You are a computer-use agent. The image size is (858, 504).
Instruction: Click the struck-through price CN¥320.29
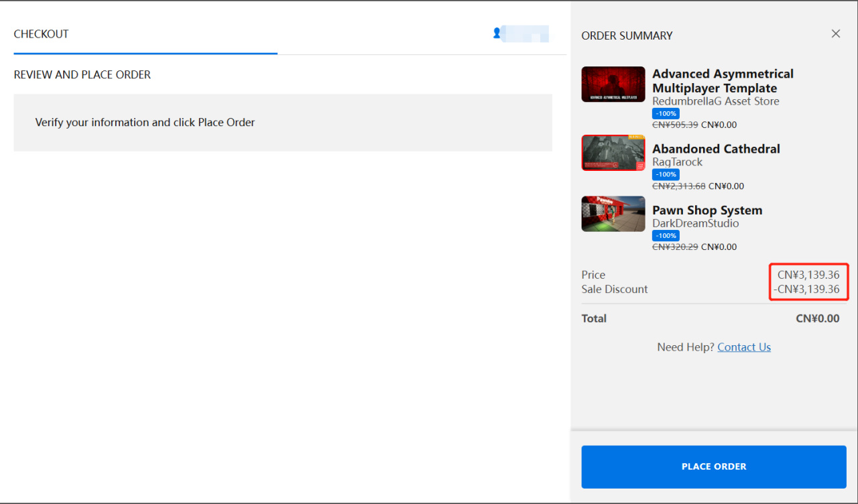click(x=675, y=247)
